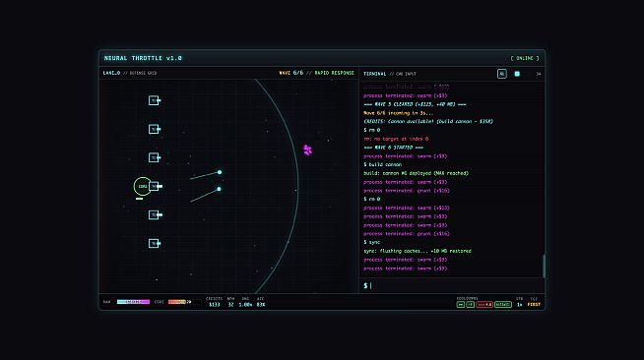The height and width of the screenshot is (360, 644).
Task: Click 'sync: flushing caches' output line
Action: coord(418,251)
